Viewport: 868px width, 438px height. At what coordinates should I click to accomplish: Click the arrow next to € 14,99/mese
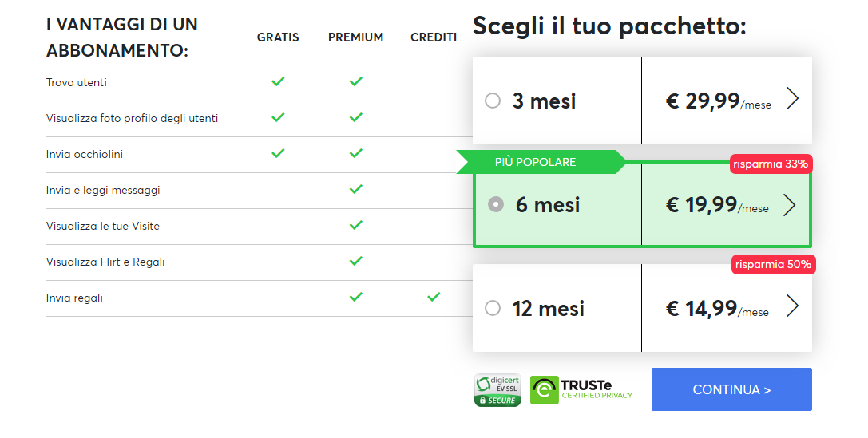pyautogui.click(x=793, y=306)
